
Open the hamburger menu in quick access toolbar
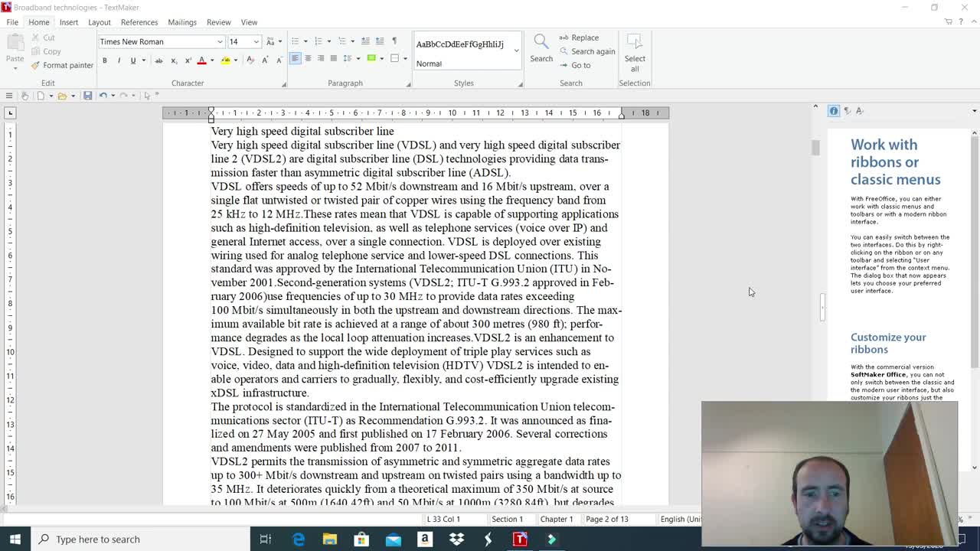click(9, 96)
